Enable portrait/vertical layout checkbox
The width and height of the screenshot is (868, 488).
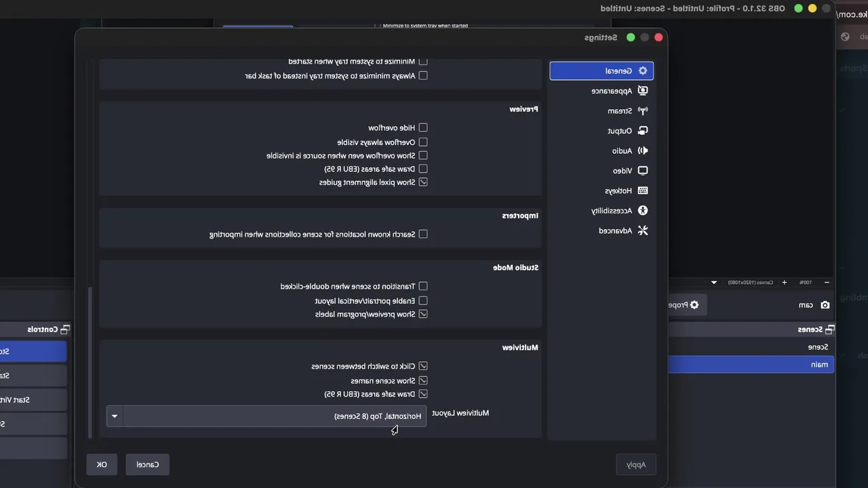pyautogui.click(x=423, y=300)
